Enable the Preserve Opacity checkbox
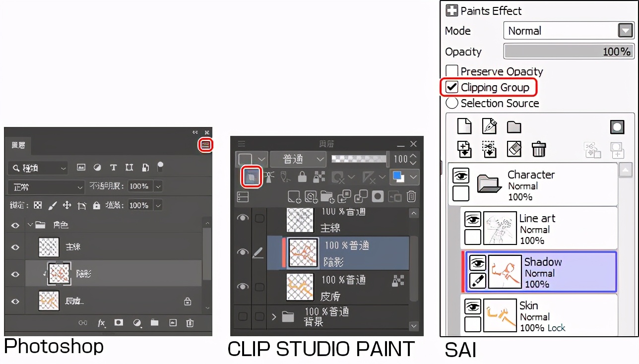639x364 pixels. coord(451,71)
